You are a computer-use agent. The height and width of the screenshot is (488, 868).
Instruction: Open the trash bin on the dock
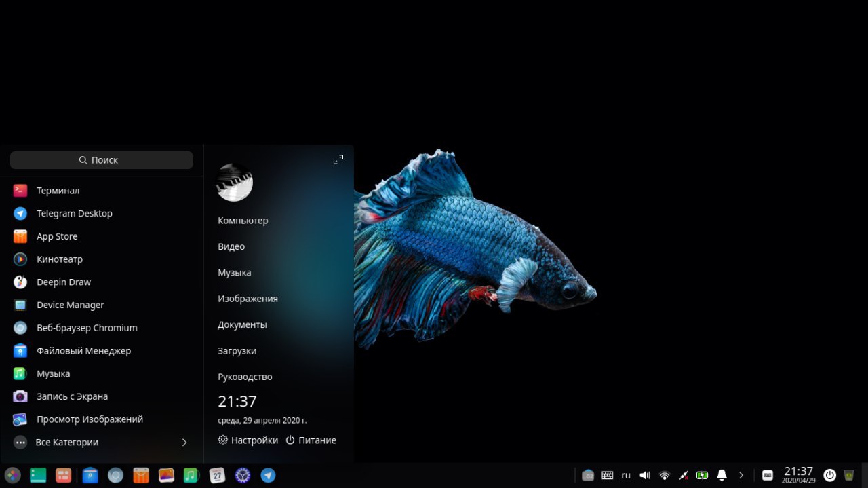(x=849, y=475)
